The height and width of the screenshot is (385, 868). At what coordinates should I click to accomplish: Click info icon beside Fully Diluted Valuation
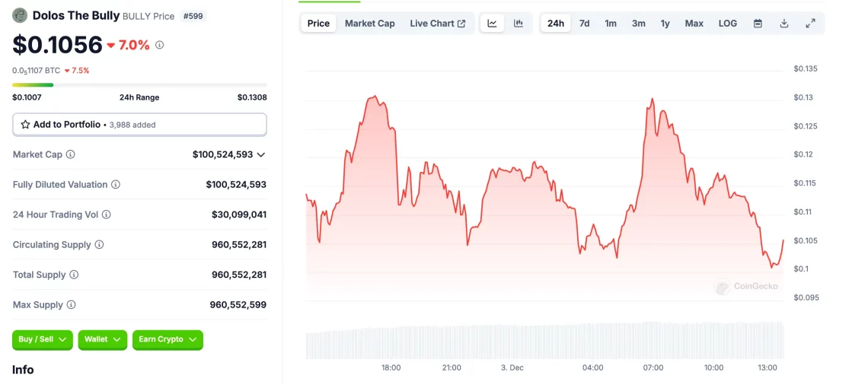click(116, 185)
